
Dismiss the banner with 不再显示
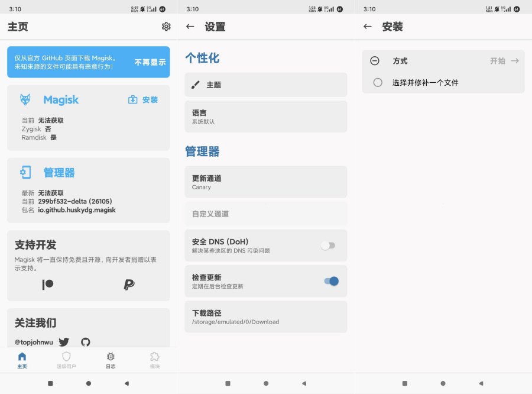tap(150, 62)
